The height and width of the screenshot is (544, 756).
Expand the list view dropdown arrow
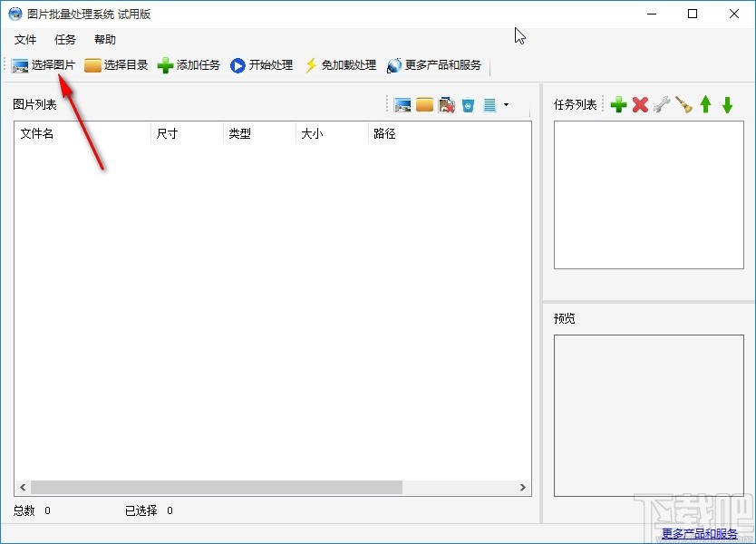coord(504,103)
